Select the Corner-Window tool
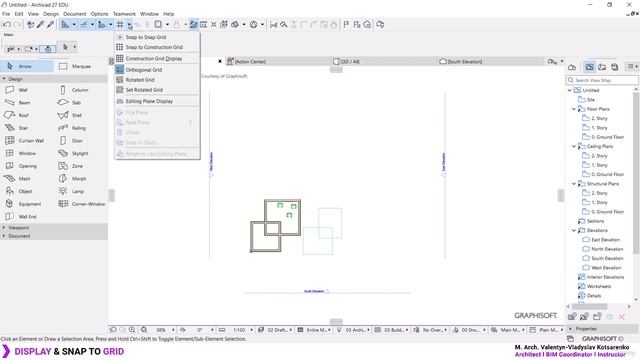Image resolution: width=640 pixels, height=360 pixels. (x=88, y=204)
